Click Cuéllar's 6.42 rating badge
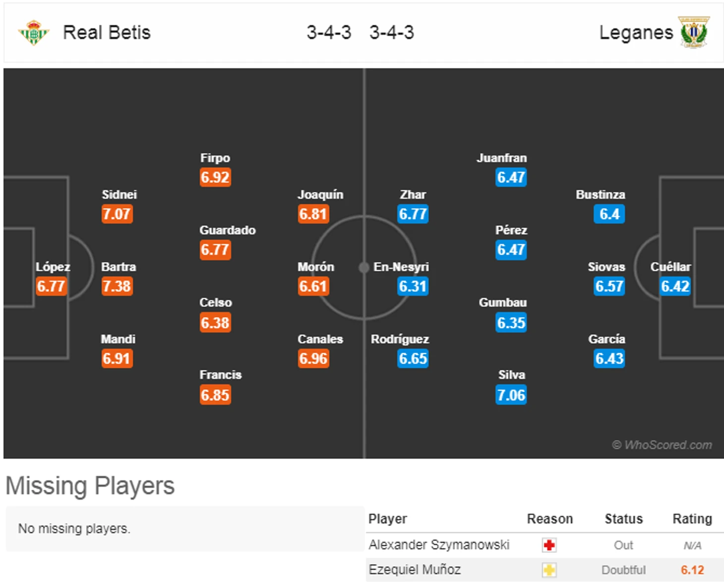Screen dimensions: 724x588 [x=675, y=286]
